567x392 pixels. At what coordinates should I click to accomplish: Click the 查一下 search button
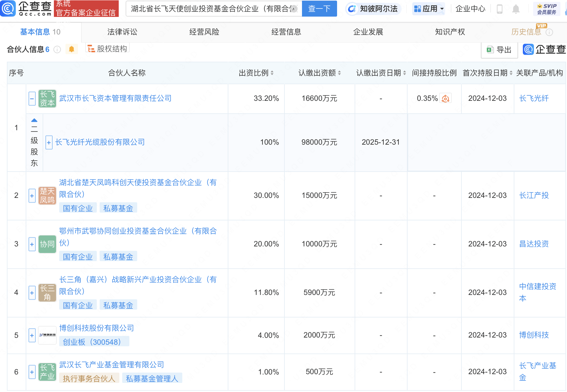click(319, 8)
